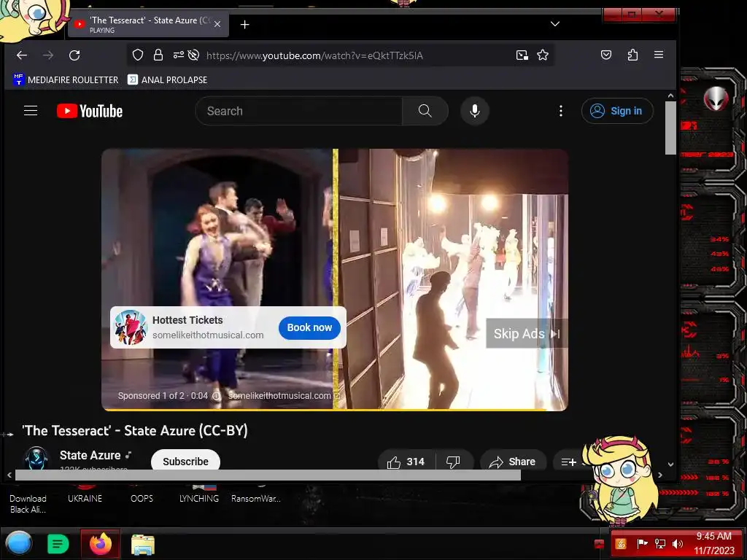This screenshot has width=747, height=560.
Task: Save page to Pocket icon
Action: click(606, 55)
